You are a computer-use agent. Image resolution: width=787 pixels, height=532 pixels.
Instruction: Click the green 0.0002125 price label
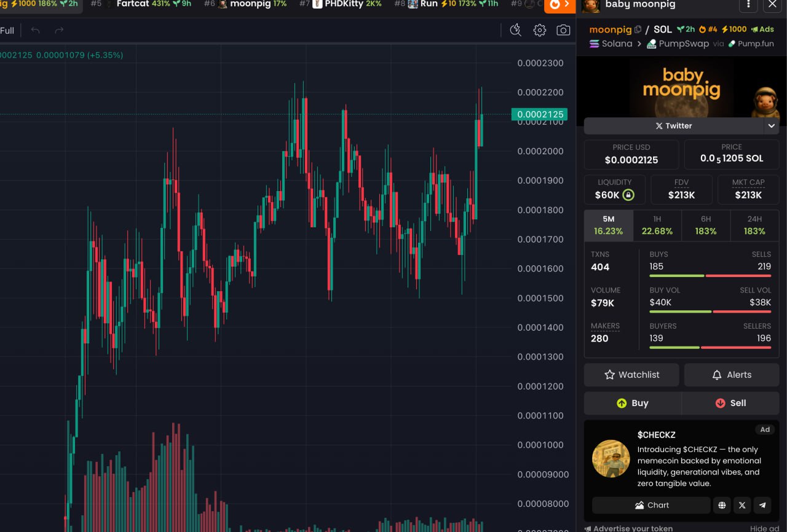[x=539, y=114]
